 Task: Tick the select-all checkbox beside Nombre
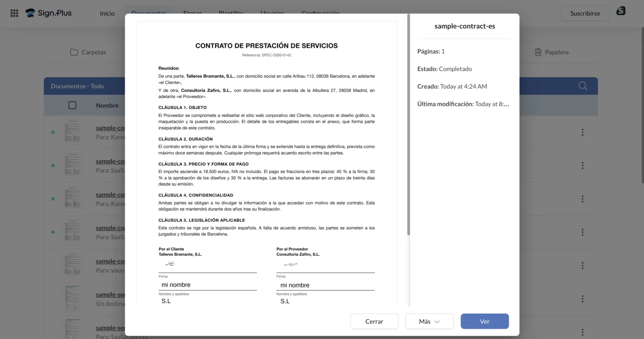pyautogui.click(x=72, y=105)
